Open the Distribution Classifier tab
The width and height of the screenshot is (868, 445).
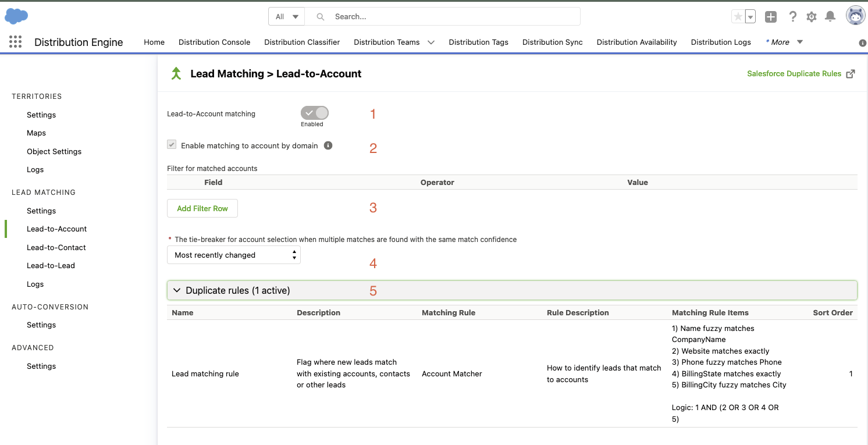302,42
